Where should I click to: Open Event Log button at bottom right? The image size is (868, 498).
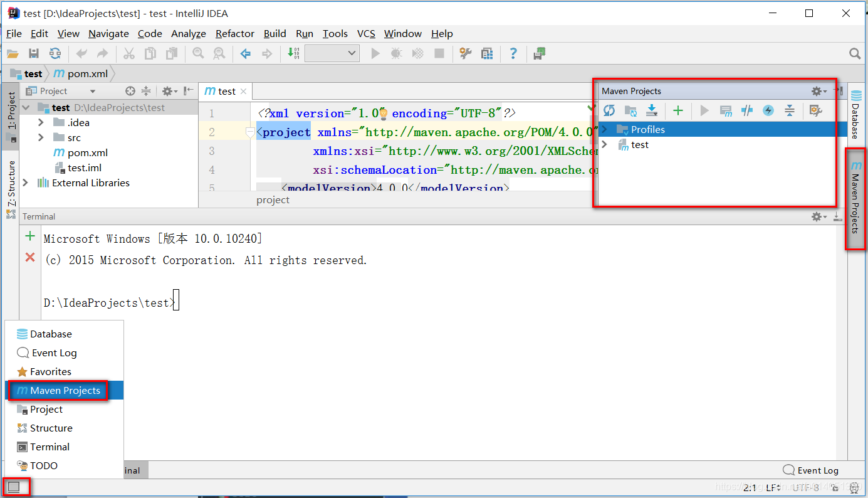click(x=810, y=470)
